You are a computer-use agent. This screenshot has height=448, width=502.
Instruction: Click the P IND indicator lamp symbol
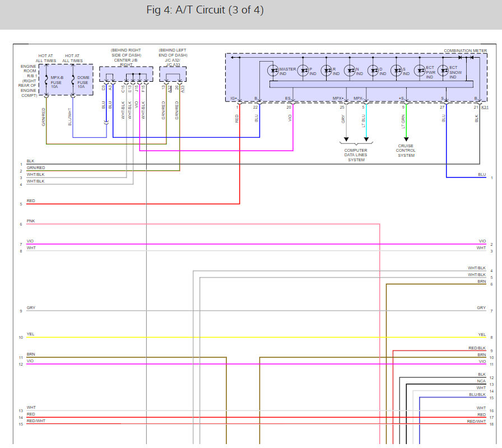pyautogui.click(x=303, y=71)
